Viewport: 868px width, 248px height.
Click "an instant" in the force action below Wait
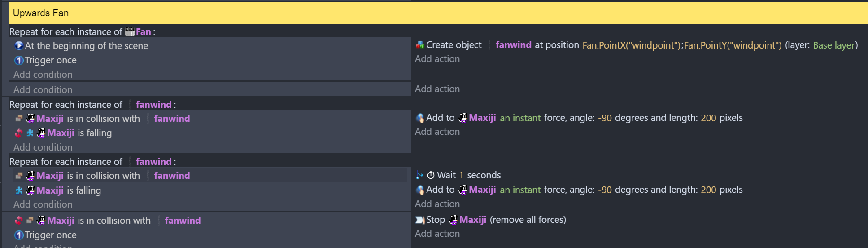[520, 190]
